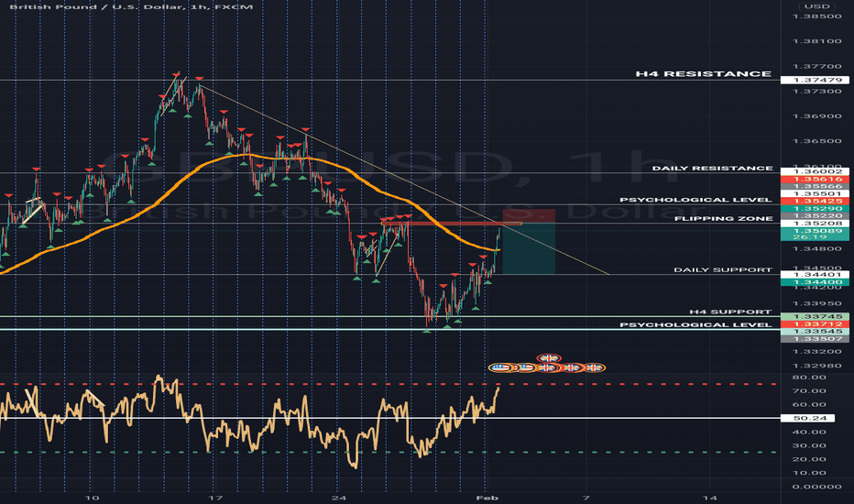Click the gray 1.33507 price label
This screenshot has height=504, width=854.
point(815,339)
